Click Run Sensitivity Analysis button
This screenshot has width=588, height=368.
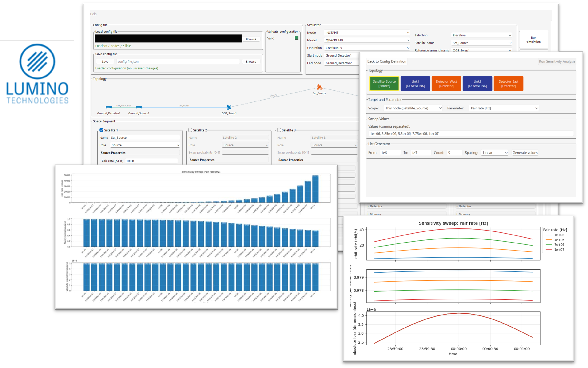click(x=557, y=61)
